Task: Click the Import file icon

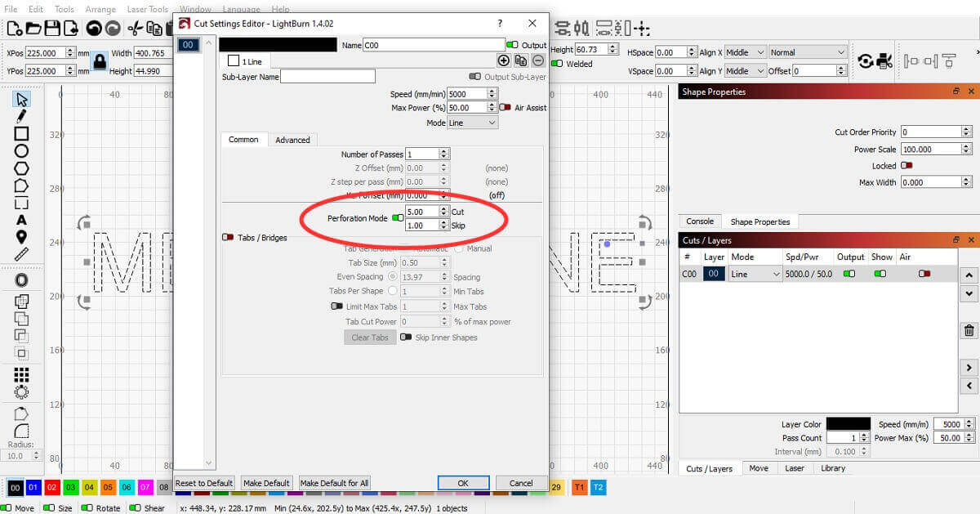Action: (71, 29)
